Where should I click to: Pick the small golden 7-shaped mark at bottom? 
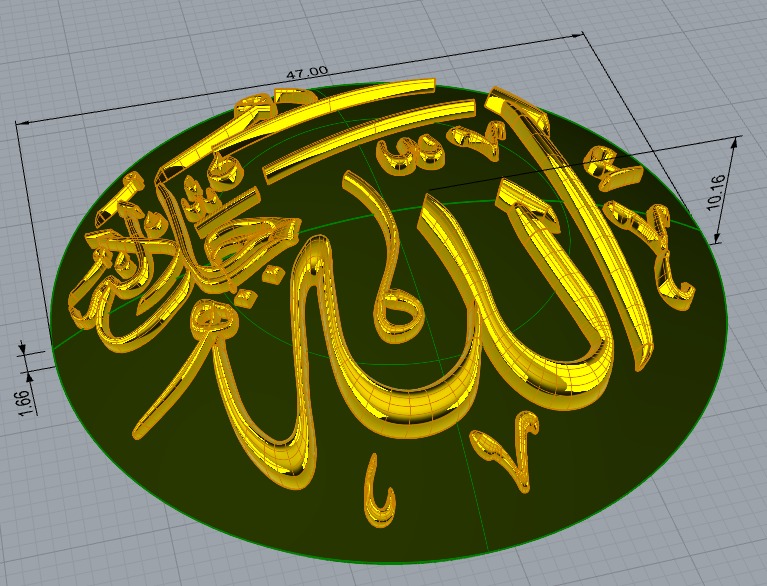506,451
